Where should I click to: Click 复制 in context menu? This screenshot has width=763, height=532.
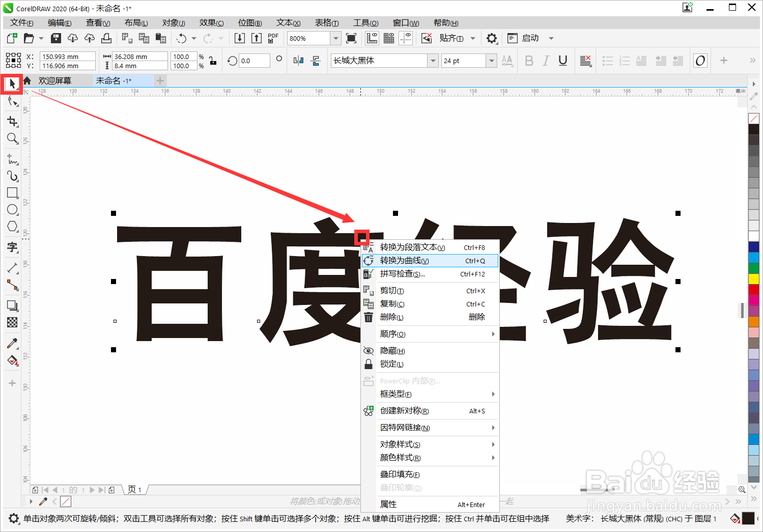click(430, 304)
